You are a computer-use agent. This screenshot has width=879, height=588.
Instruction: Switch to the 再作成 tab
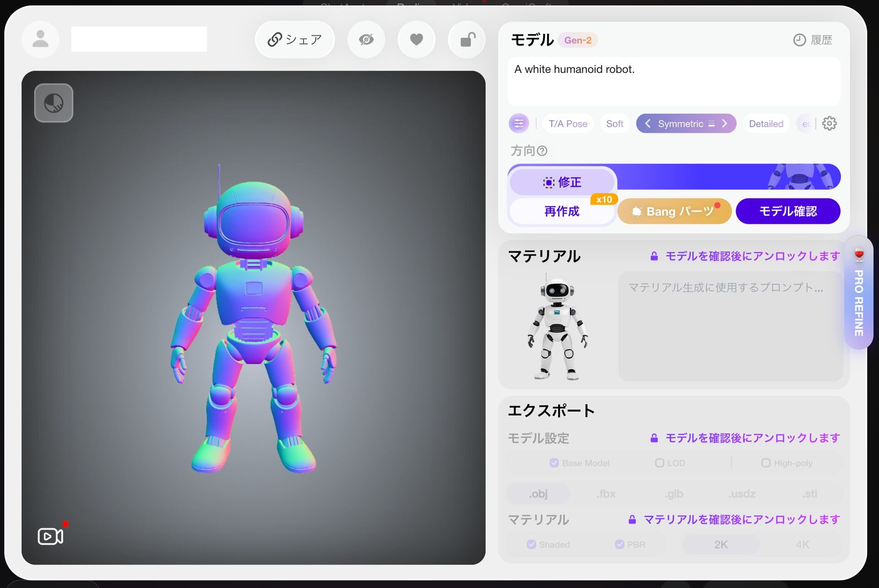pos(561,211)
